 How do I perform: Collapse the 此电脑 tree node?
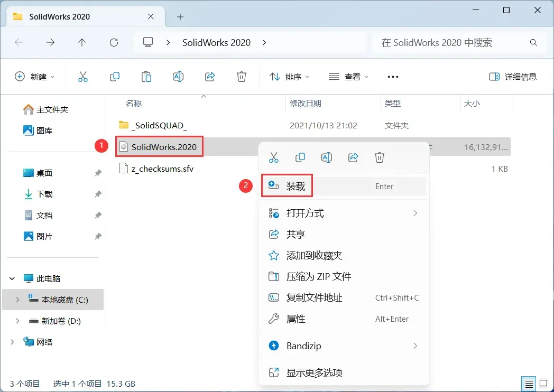(12, 278)
